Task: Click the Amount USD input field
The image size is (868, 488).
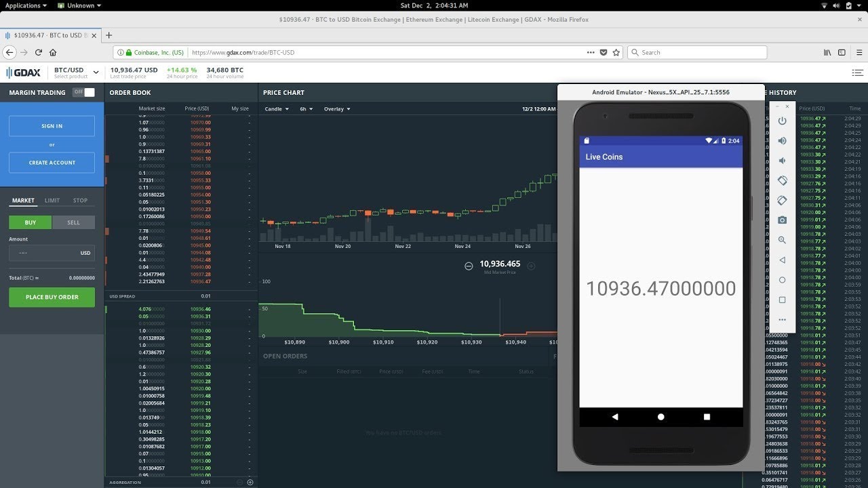Action: point(52,253)
